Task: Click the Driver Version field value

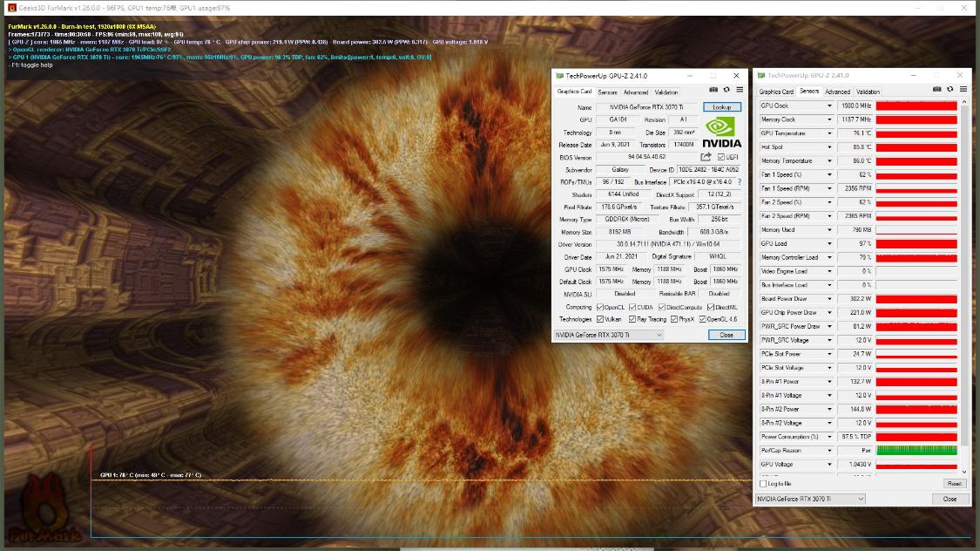Action: click(x=668, y=244)
